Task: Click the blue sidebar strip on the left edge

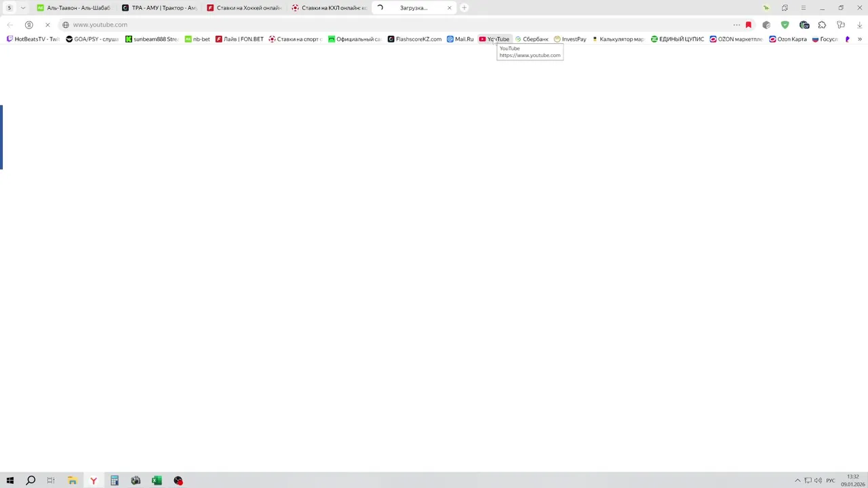Action: pyautogui.click(x=1, y=137)
